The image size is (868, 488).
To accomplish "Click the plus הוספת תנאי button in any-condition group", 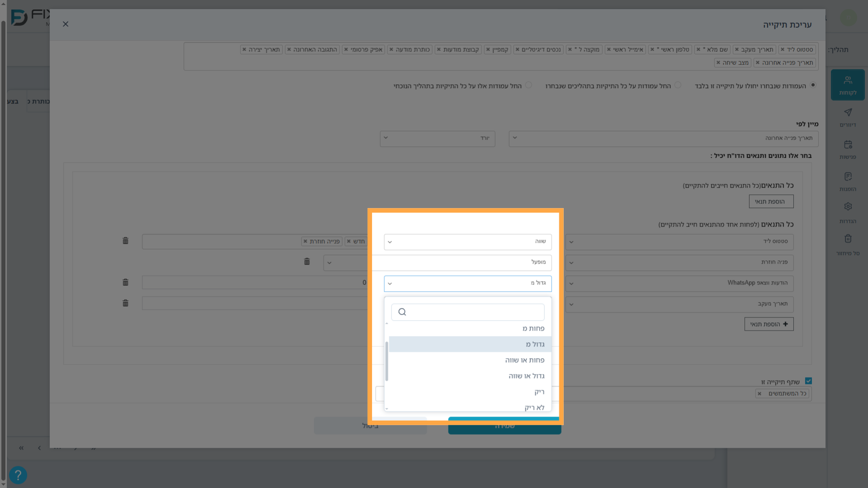I will click(x=769, y=324).
